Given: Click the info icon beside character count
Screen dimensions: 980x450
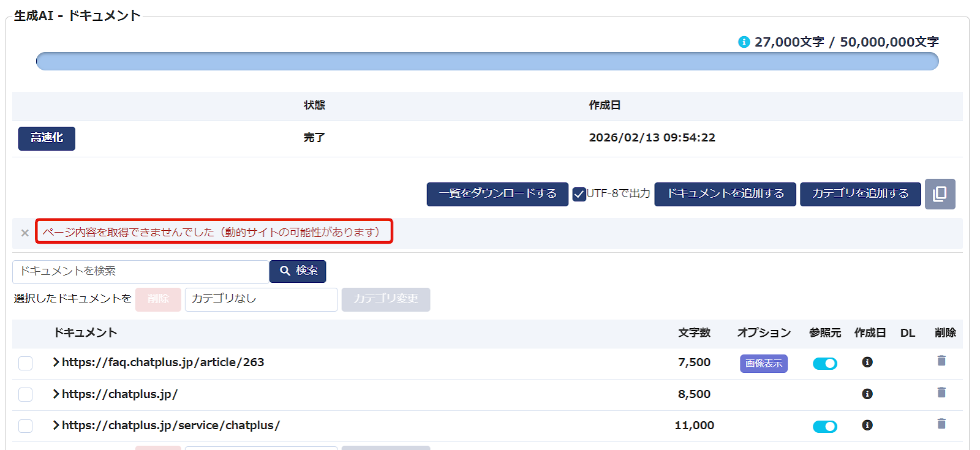Looking at the screenshot, I should (x=744, y=42).
